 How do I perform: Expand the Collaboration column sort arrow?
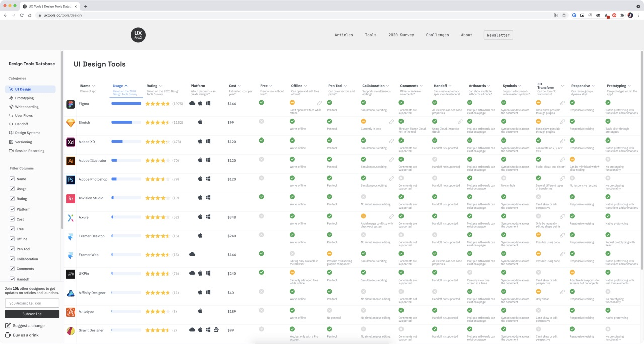pyautogui.click(x=388, y=86)
